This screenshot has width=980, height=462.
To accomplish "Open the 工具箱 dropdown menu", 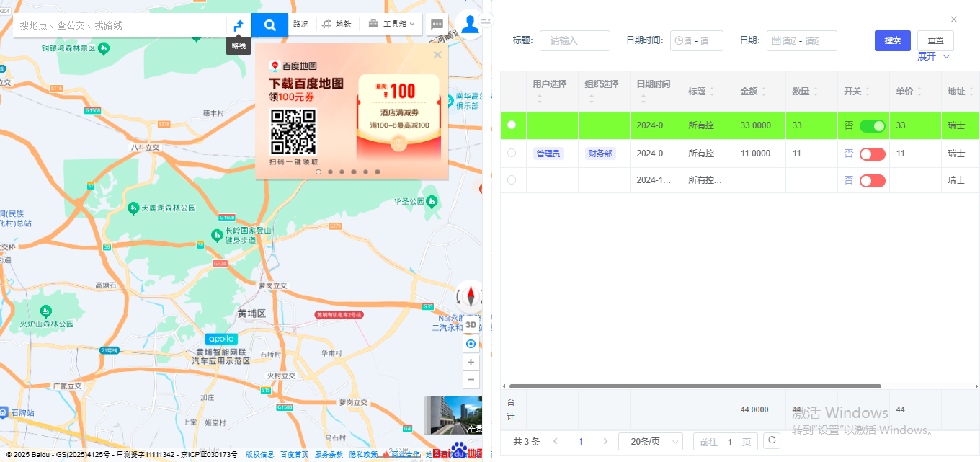I will (x=392, y=25).
